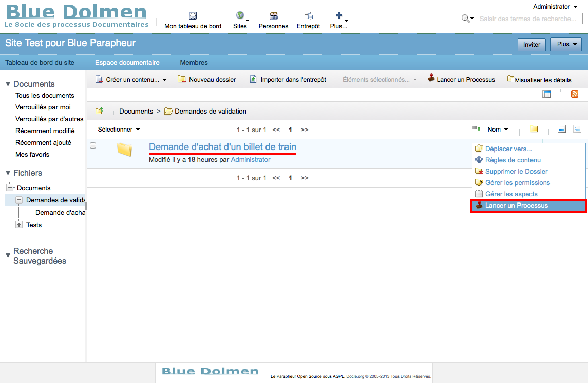This screenshot has width=588, height=388.
Task: Show Tous les documents filter
Action: (45, 96)
